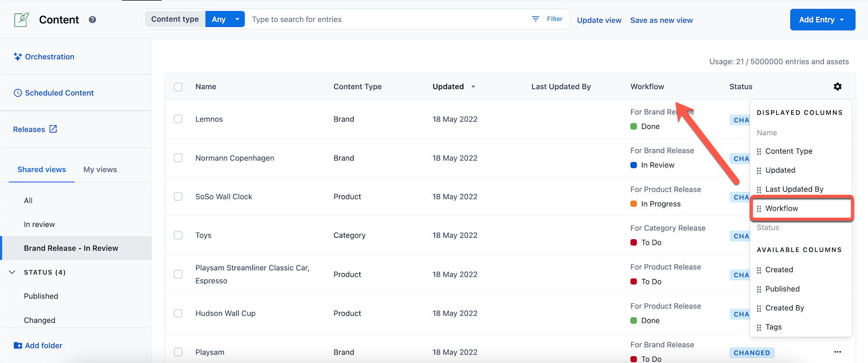This screenshot has height=363, width=868.
Task: Click the Releases external link icon
Action: pos(53,129)
